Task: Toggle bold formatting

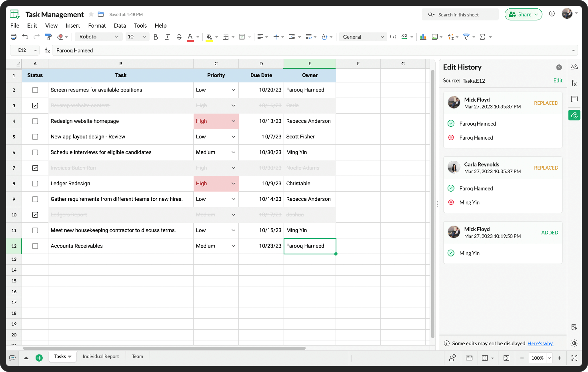Action: point(156,37)
